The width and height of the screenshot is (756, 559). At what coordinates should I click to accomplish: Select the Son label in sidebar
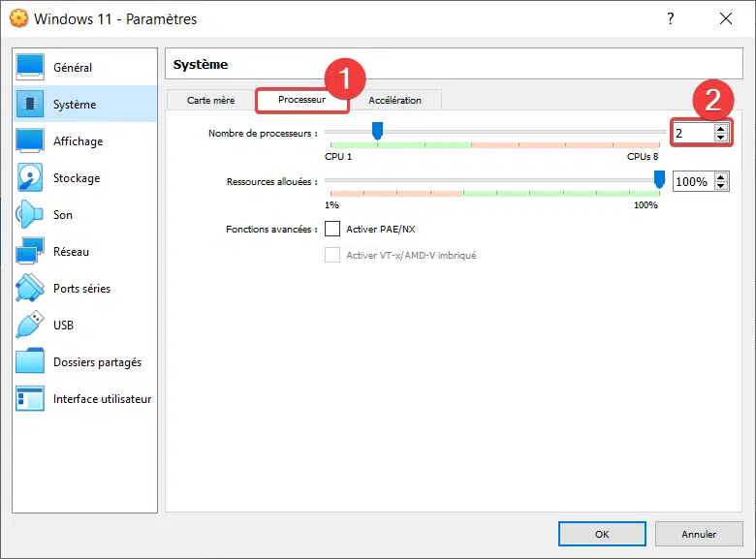click(63, 215)
